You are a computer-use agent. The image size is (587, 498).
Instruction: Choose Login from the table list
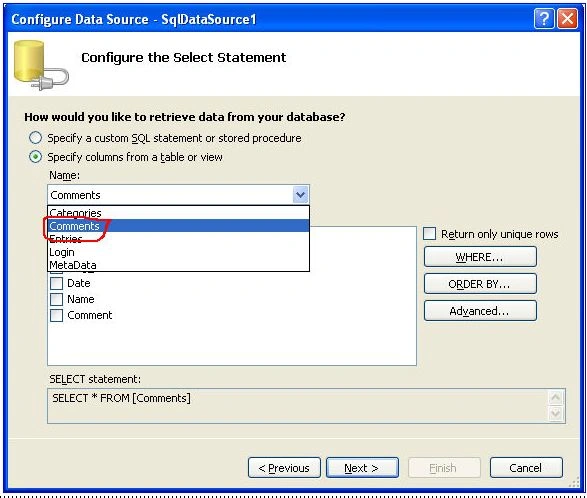click(x=178, y=252)
